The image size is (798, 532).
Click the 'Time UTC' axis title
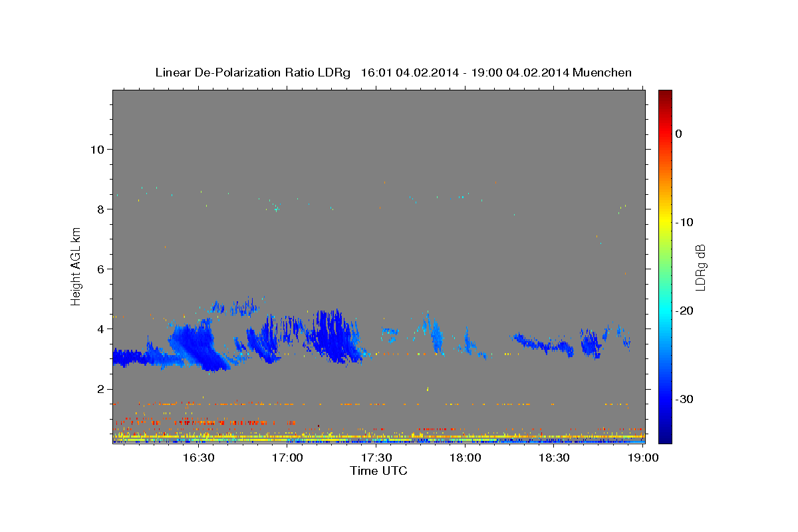(x=378, y=471)
